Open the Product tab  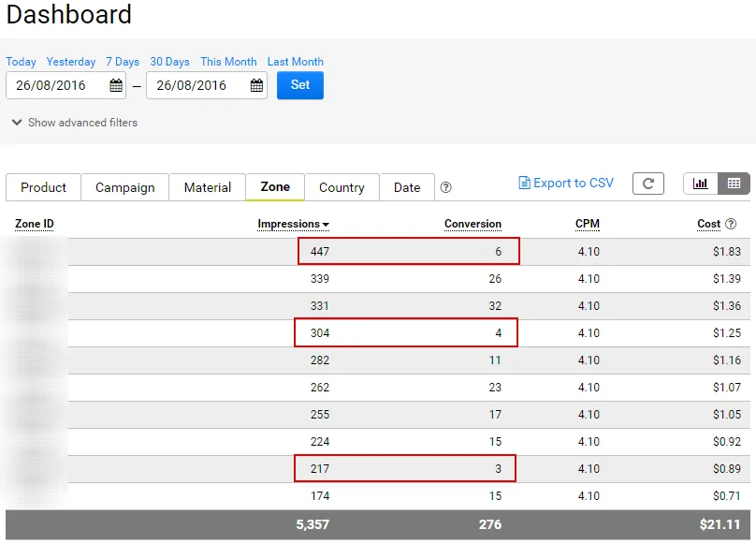point(43,187)
